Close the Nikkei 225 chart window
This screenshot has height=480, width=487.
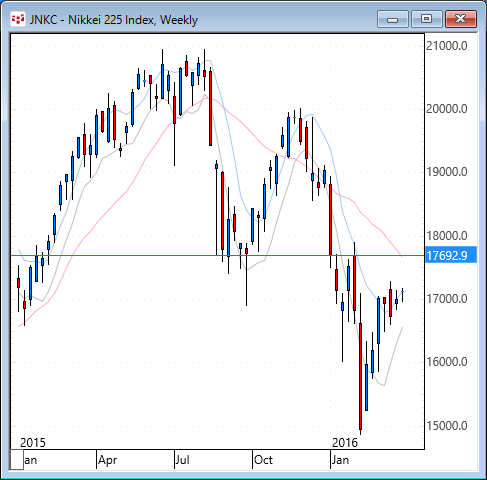point(461,19)
